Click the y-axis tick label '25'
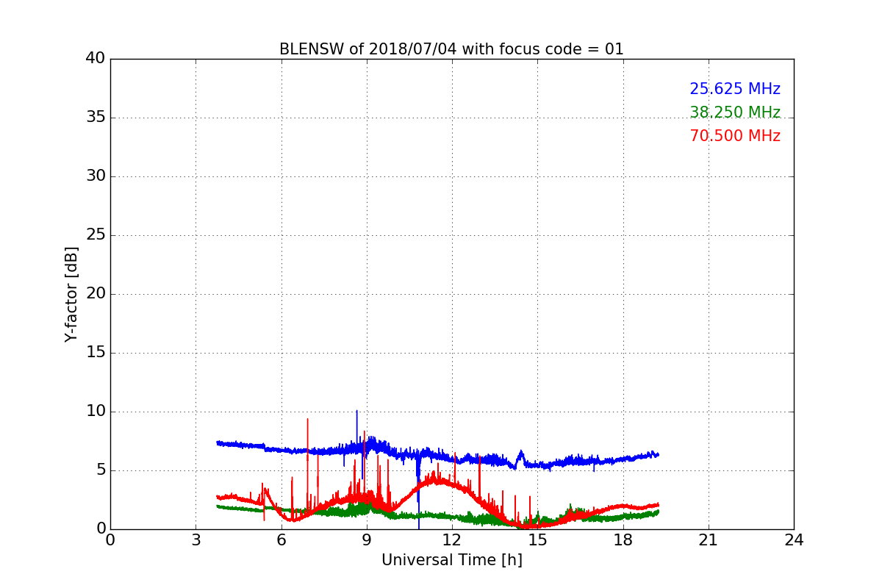The image size is (882, 588). [x=96, y=235]
